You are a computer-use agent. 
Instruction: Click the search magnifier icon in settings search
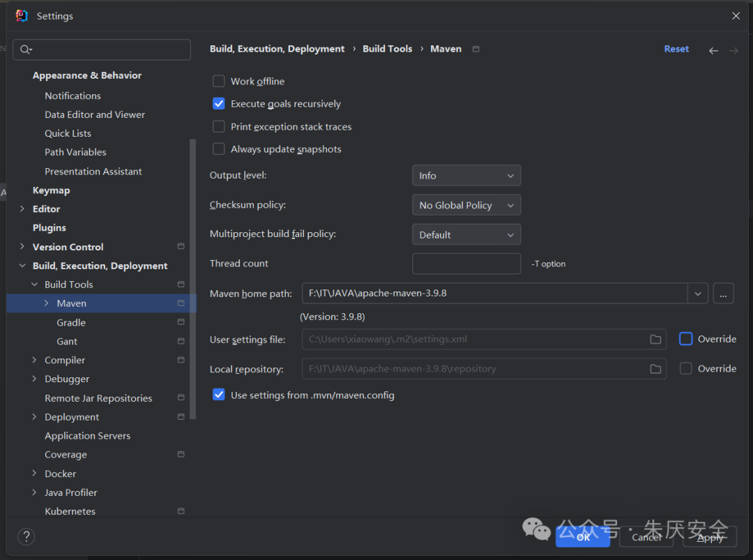click(26, 50)
